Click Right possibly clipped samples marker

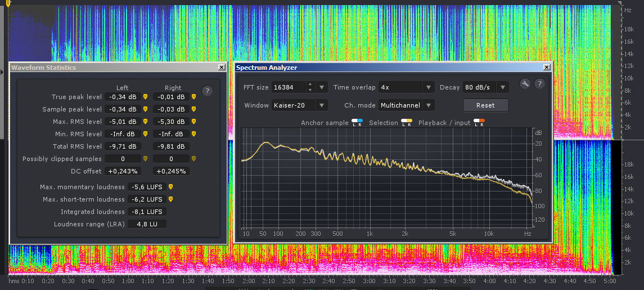(x=194, y=159)
